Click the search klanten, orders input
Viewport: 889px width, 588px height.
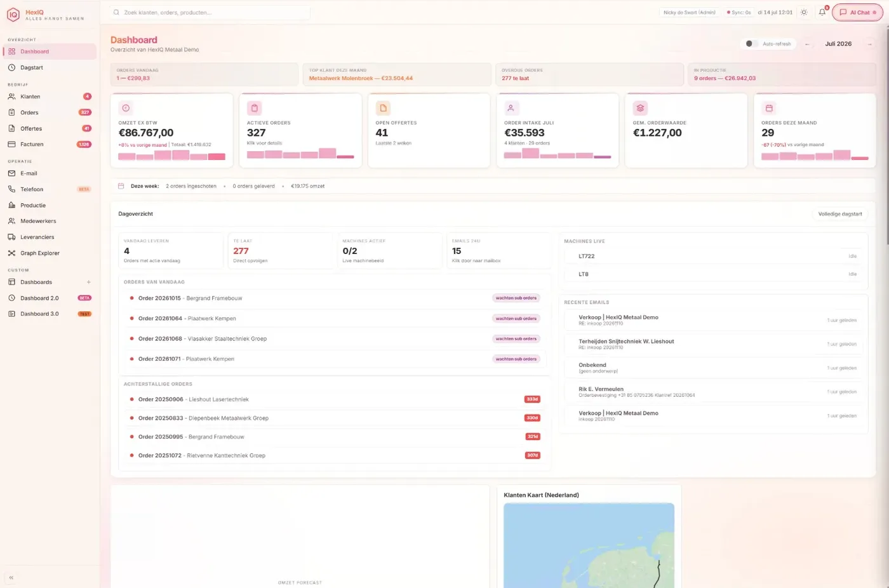210,12
